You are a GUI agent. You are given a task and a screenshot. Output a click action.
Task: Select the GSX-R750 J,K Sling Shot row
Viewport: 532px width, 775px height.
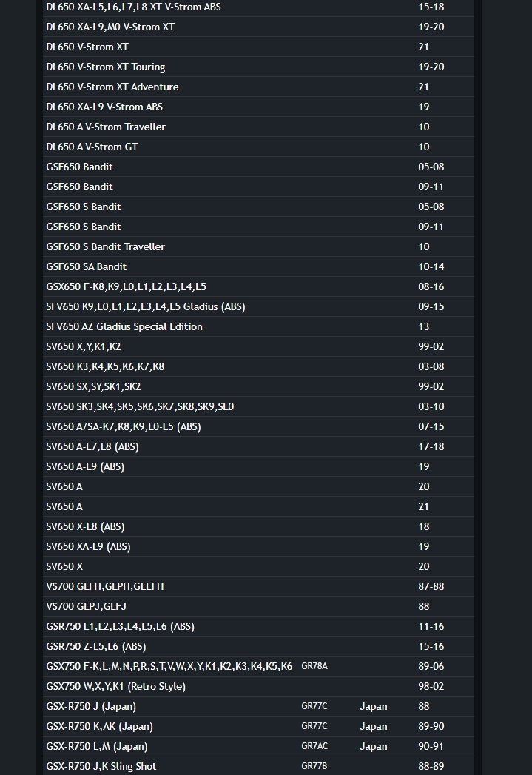coord(258,766)
